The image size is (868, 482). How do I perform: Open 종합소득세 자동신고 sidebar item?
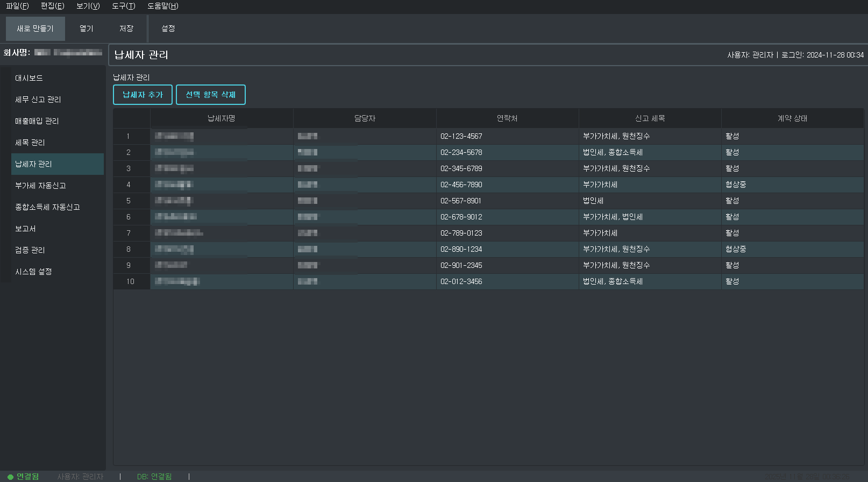tap(47, 207)
